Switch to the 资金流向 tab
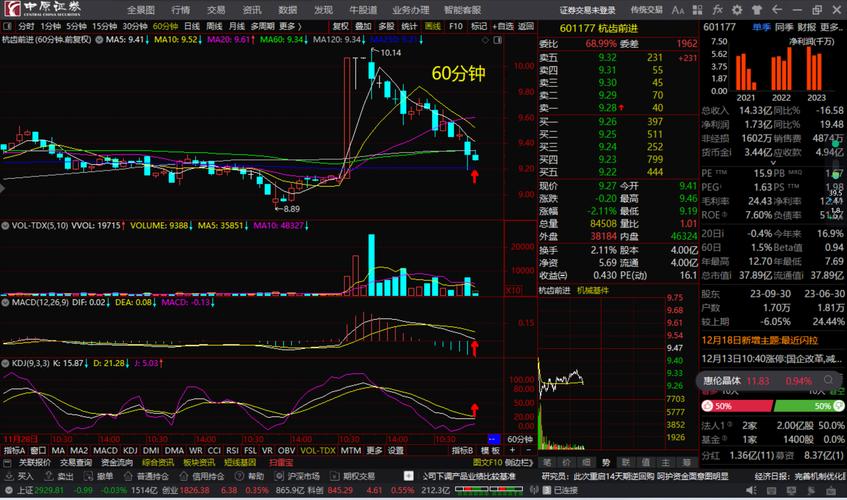The height and width of the screenshot is (500, 847). point(117,463)
